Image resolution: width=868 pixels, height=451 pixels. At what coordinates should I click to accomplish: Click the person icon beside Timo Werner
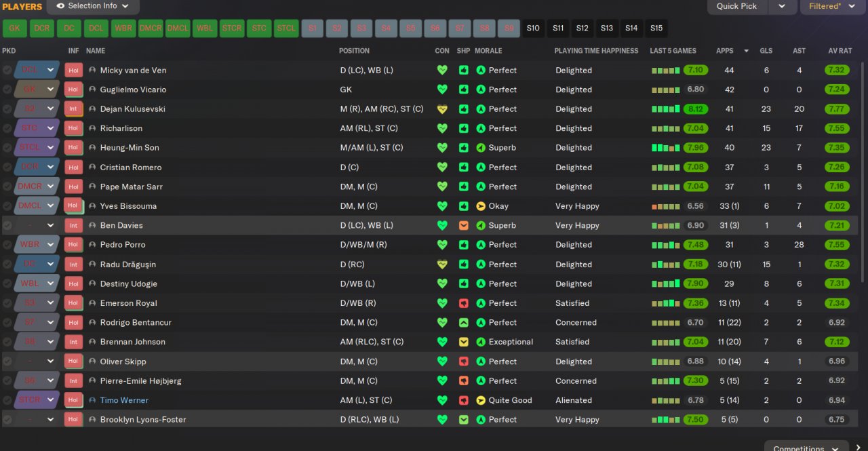(x=92, y=400)
